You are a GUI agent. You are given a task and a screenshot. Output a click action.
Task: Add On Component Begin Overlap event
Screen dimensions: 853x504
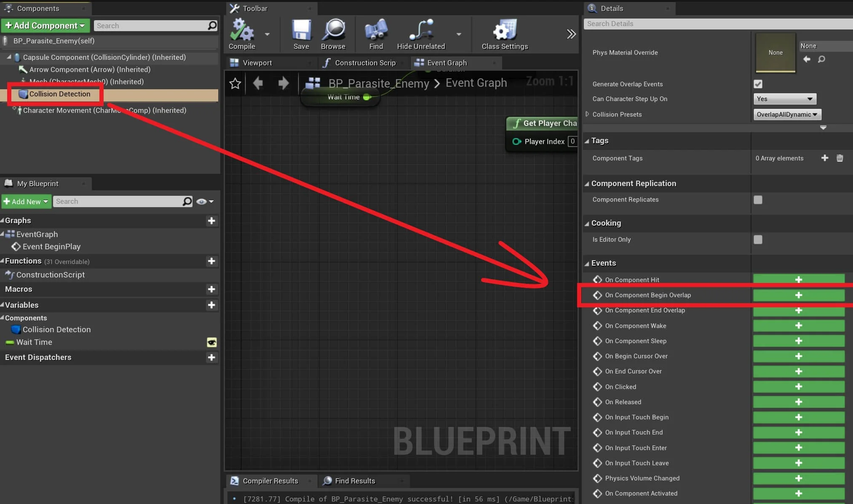pyautogui.click(x=799, y=295)
